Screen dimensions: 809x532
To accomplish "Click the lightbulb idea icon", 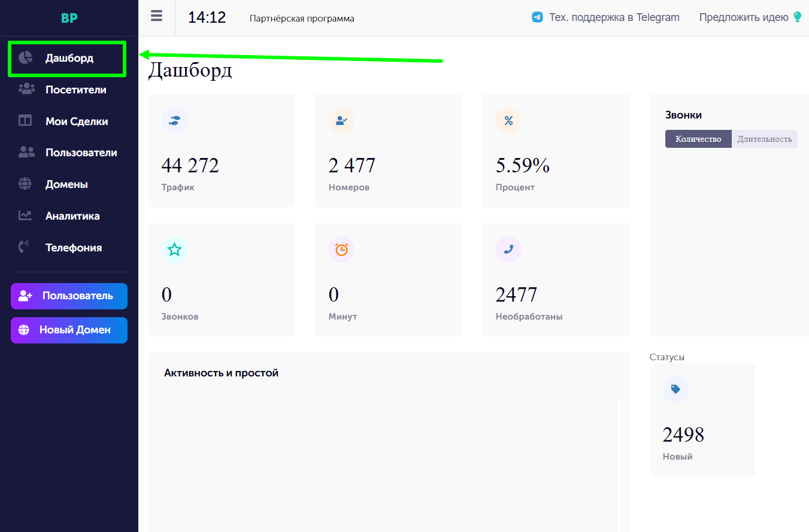I will pos(797,17).
